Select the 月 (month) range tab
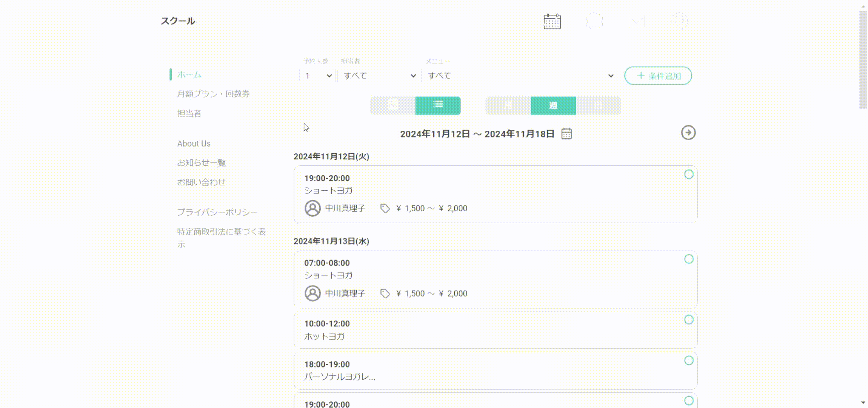868x408 pixels. (508, 105)
